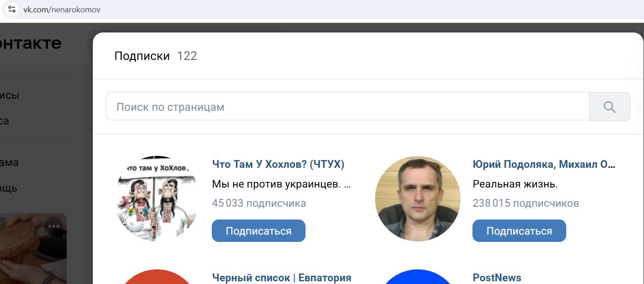Click the blue PostNews avatar circle
Screen dimensions: 644x284
[x=418, y=277]
